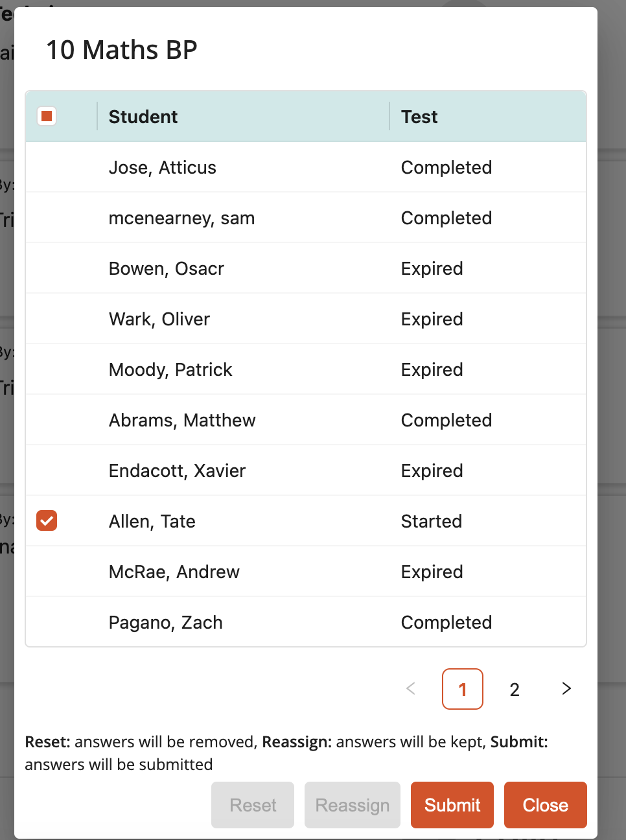Go to next page using right chevron
The height and width of the screenshot is (840, 626).
[x=566, y=688]
